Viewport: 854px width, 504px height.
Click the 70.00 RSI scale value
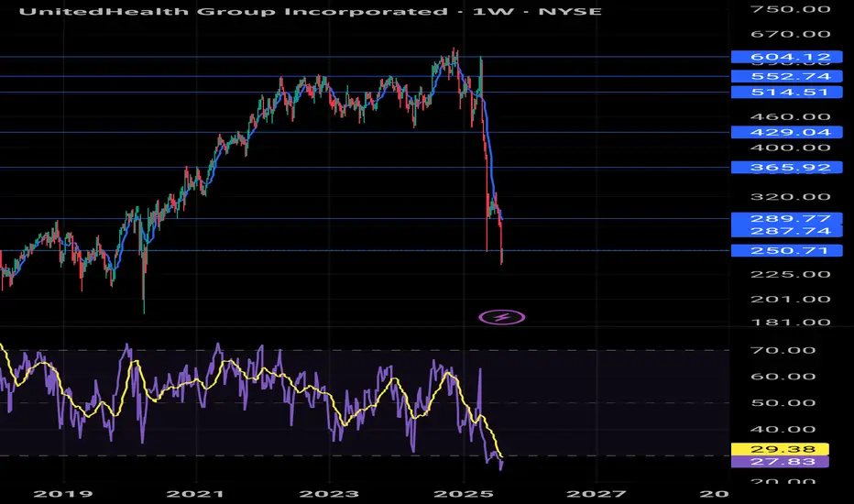point(783,350)
